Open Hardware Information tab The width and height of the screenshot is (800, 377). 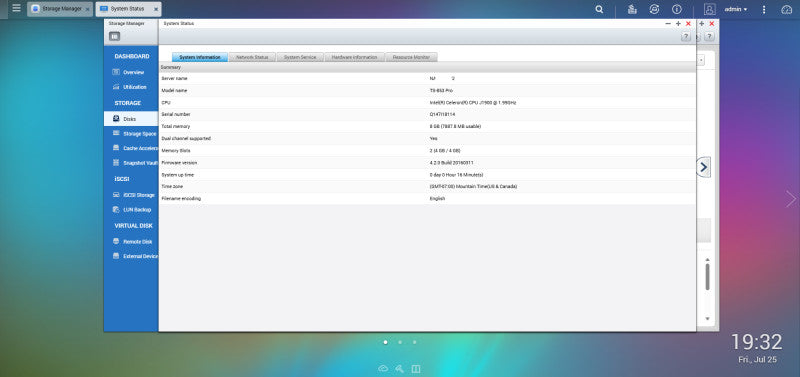pos(355,57)
